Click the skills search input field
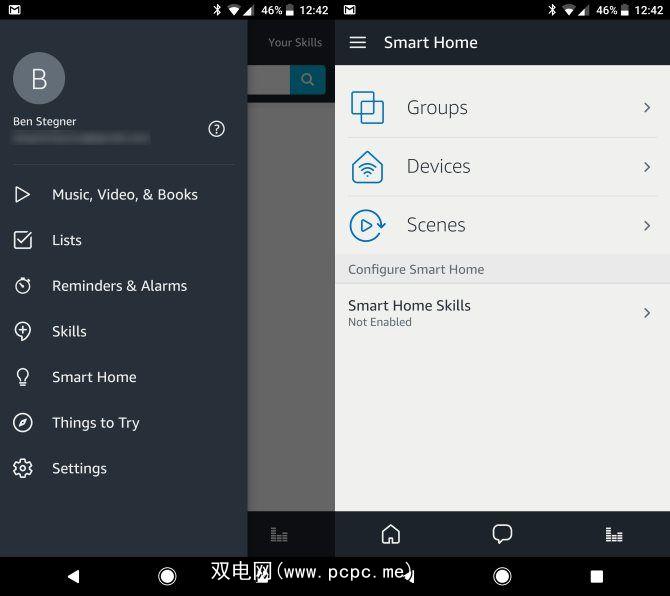The image size is (670, 596). tap(268, 79)
